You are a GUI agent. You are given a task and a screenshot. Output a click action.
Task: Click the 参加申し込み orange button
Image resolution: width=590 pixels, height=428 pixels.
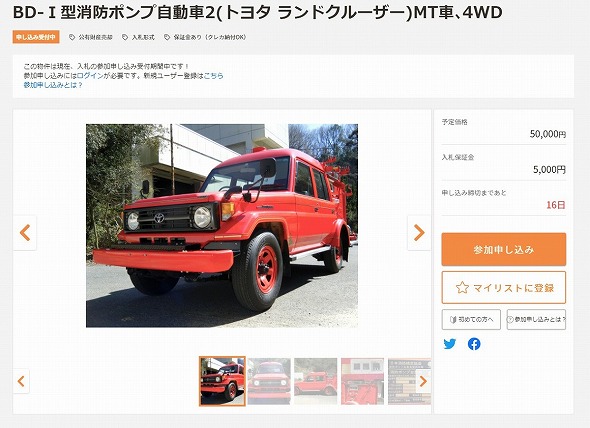coord(503,250)
